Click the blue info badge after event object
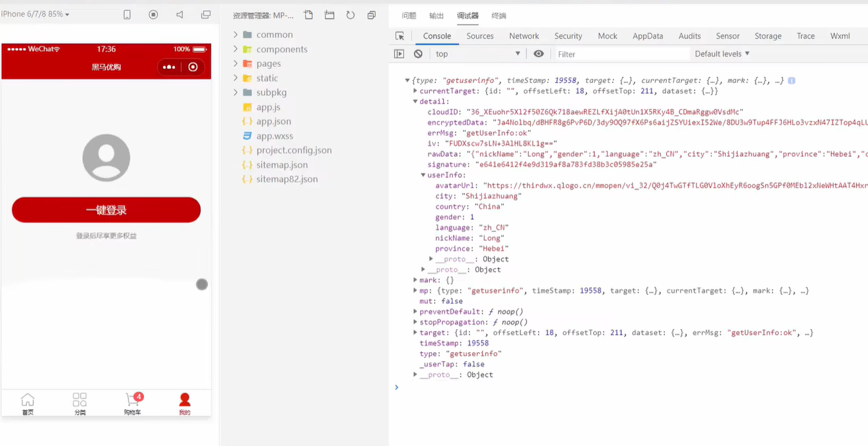868x446 pixels. (x=792, y=80)
